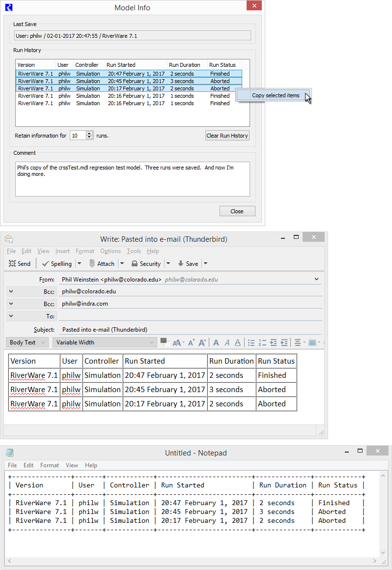Viewport: 392px width, 570px height.
Task: Open the Help menu in Notepad
Action: coord(91,465)
